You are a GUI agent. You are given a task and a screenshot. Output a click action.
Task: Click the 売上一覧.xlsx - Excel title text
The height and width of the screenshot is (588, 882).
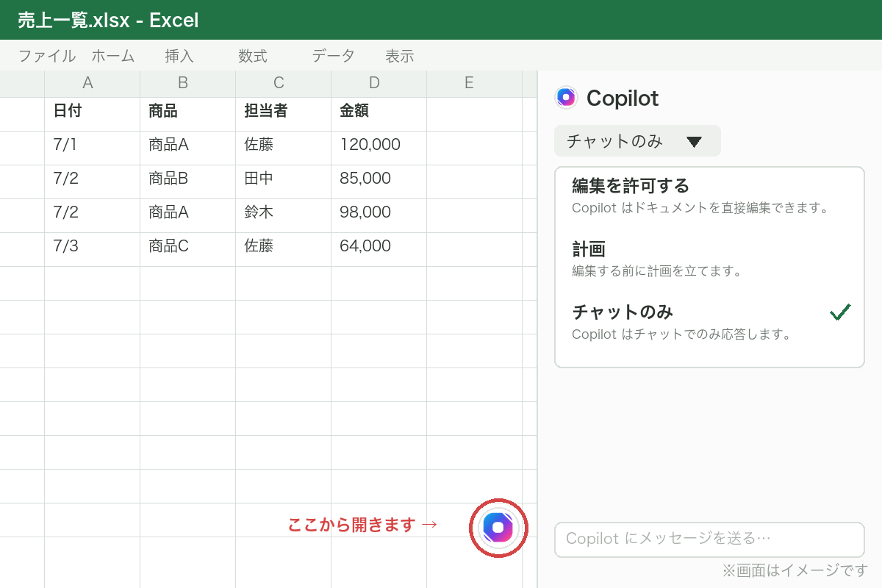[108, 21]
